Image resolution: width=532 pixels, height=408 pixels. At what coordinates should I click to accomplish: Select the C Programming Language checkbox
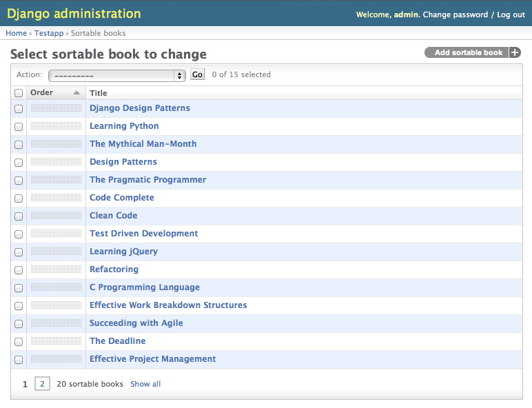(19, 288)
